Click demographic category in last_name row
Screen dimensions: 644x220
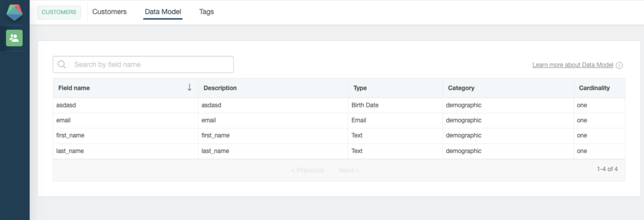tap(508, 151)
